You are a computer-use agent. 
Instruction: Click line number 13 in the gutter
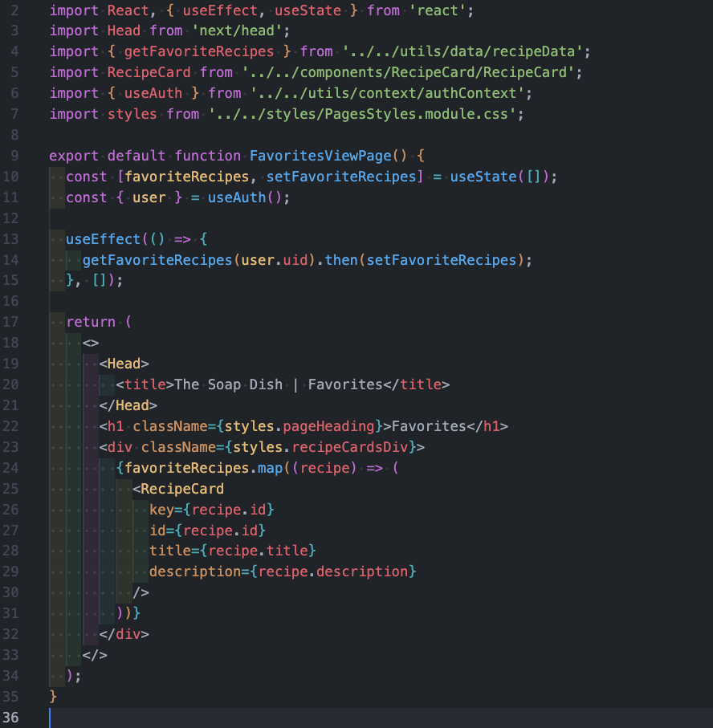[x=10, y=239]
